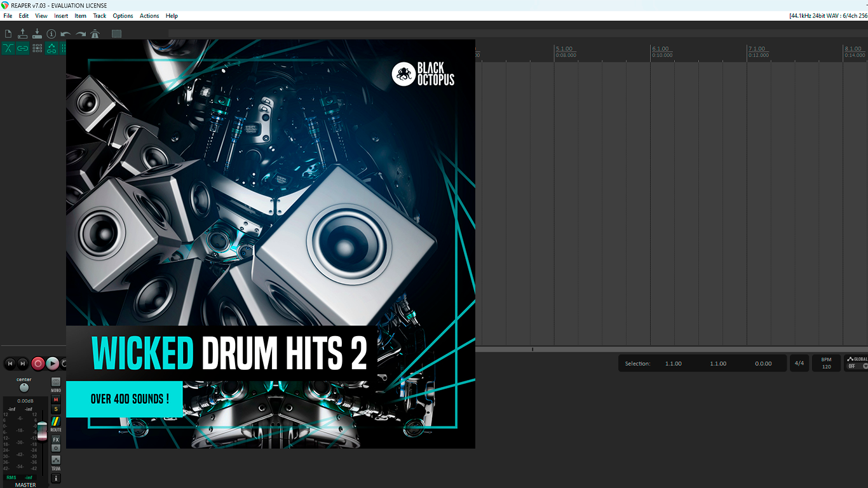
Task: Click the audio device status text
Action: (x=828, y=16)
